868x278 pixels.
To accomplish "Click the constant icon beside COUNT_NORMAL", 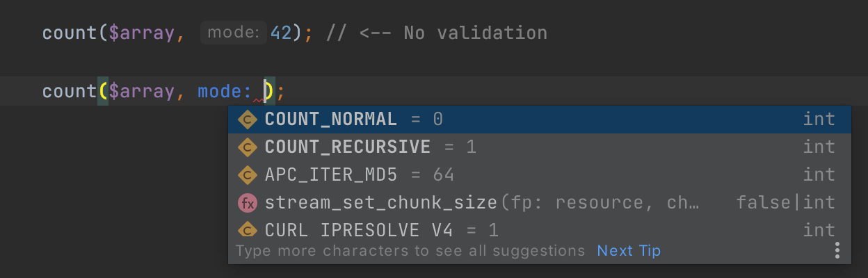I will 248,120.
